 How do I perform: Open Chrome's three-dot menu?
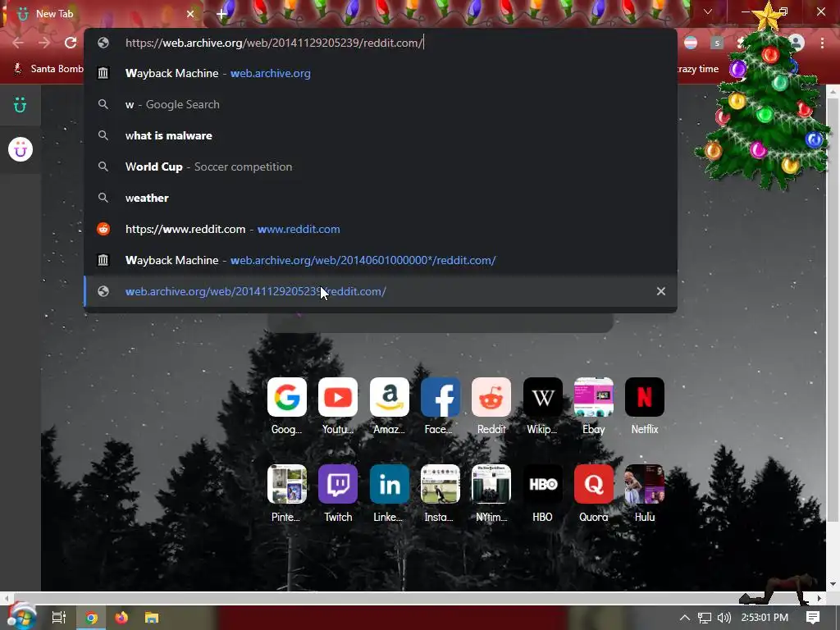pos(822,43)
